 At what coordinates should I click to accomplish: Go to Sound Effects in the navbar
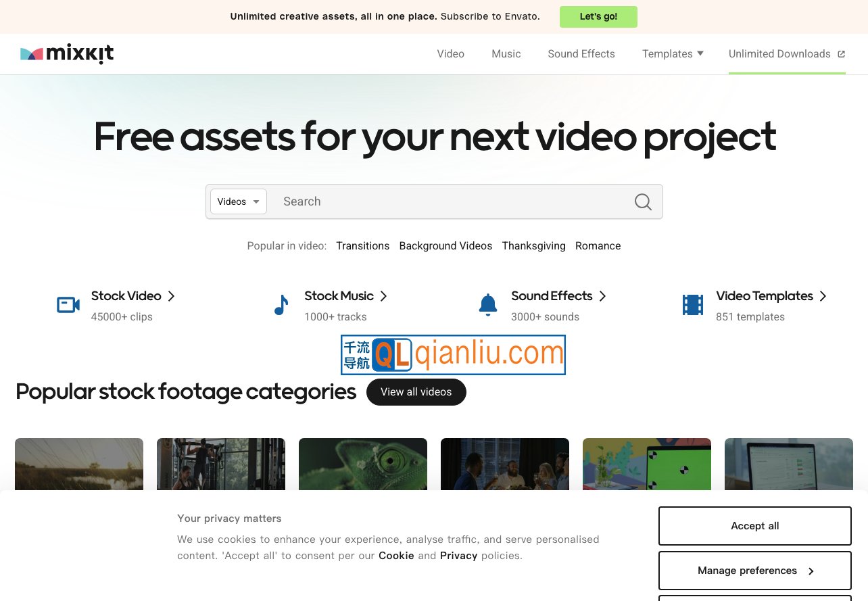tap(581, 54)
